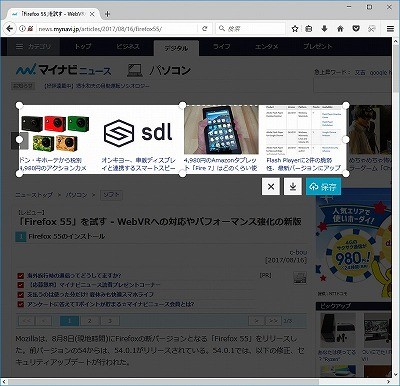
Task: Open the Pocket icon in toolbar
Action: point(356,29)
